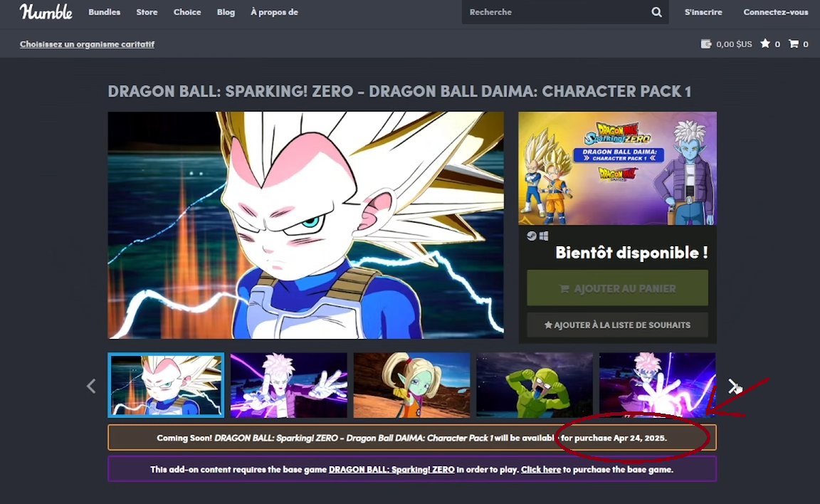Viewport: 820px width, 504px height.
Task: Go to the Choice page
Action: click(187, 12)
